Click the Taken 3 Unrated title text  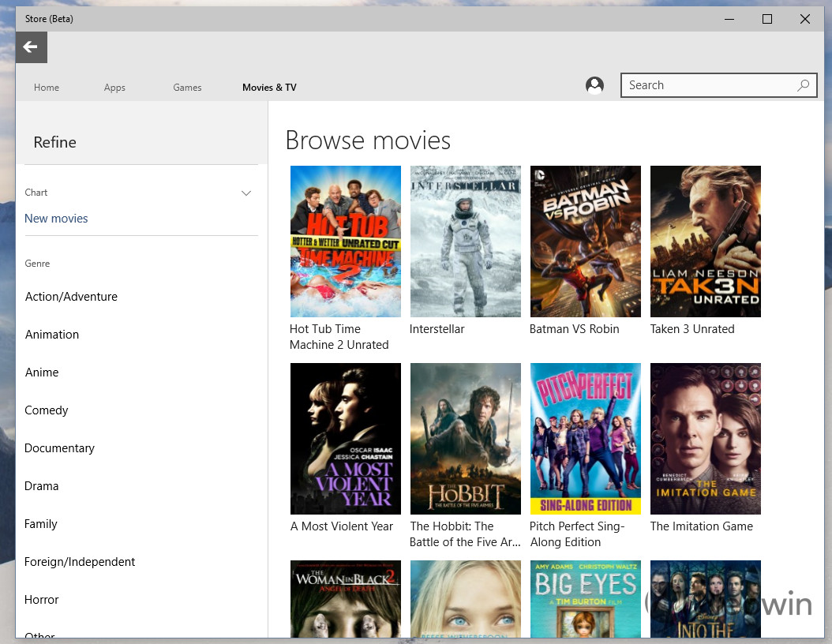coord(692,329)
